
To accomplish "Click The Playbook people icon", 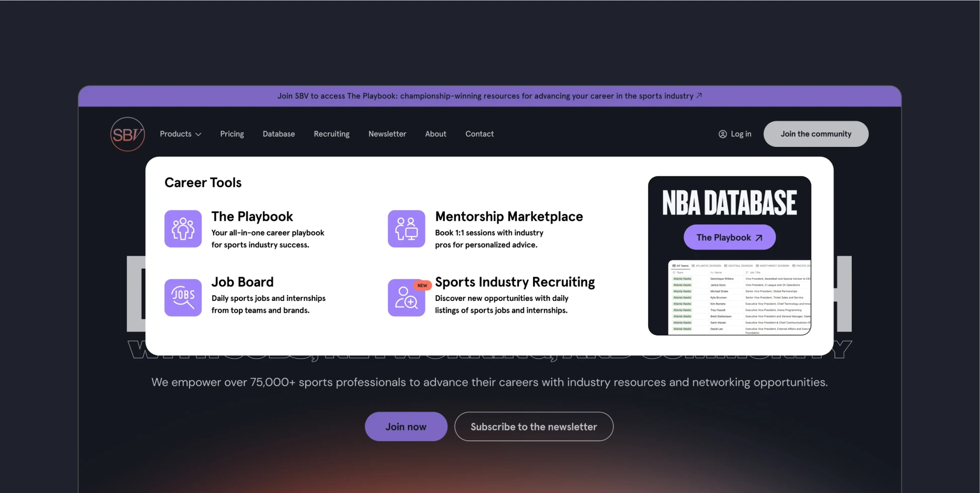I will [x=183, y=229].
